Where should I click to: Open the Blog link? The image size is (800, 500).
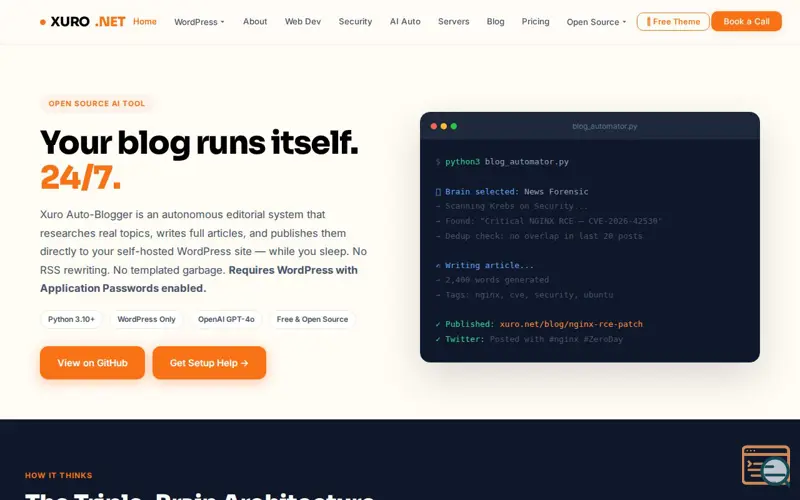tap(495, 21)
